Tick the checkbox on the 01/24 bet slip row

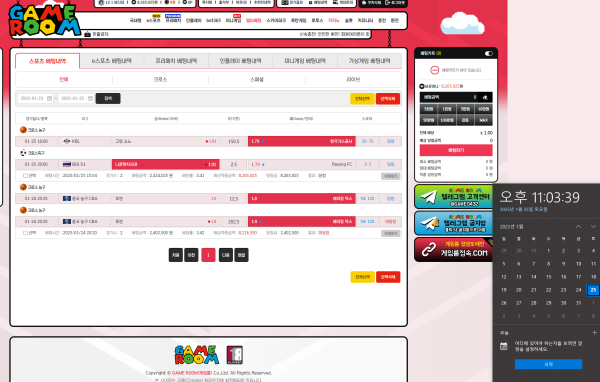coord(25,233)
